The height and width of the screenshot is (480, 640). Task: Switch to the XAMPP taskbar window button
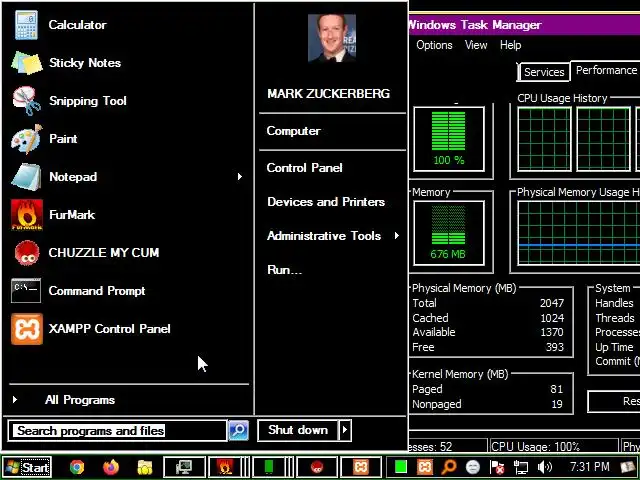coord(361,467)
